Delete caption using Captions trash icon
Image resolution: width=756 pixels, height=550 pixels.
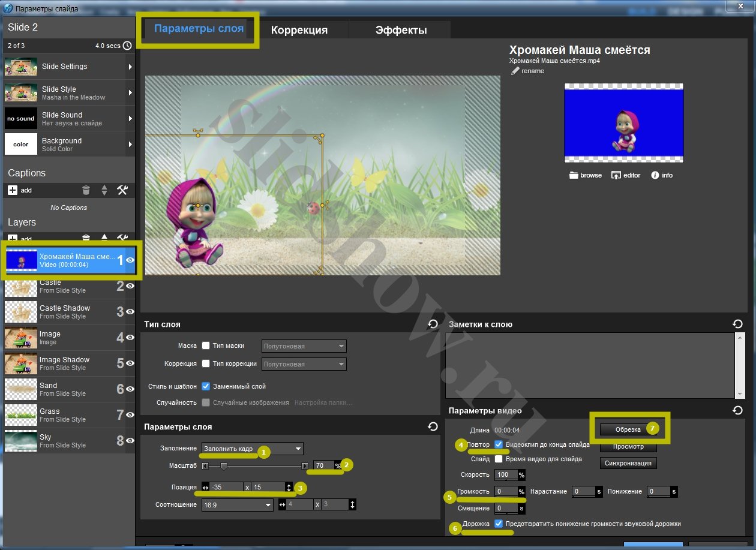click(x=86, y=190)
